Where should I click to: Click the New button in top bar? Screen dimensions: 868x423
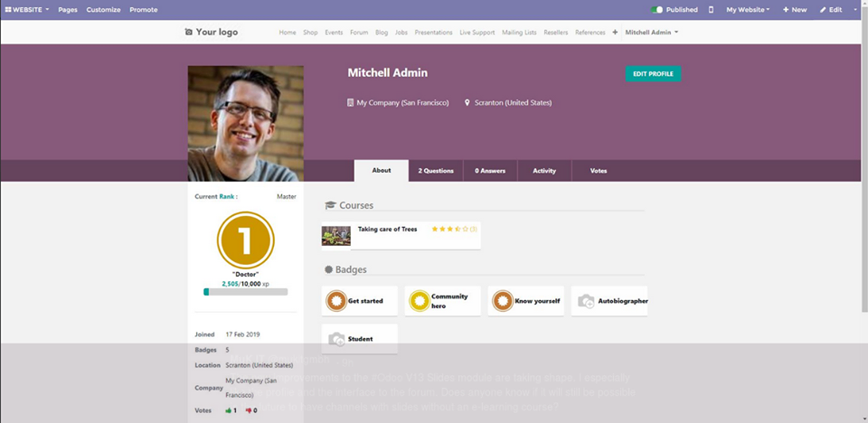[x=795, y=10]
